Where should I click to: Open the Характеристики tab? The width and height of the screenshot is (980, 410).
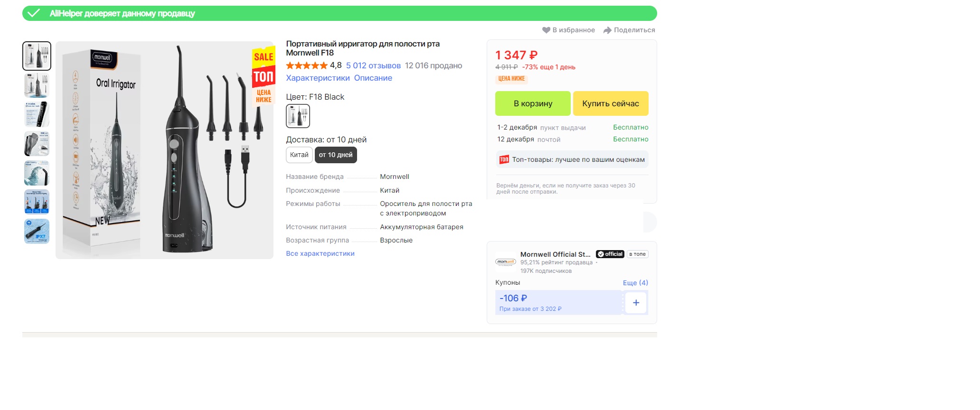318,78
